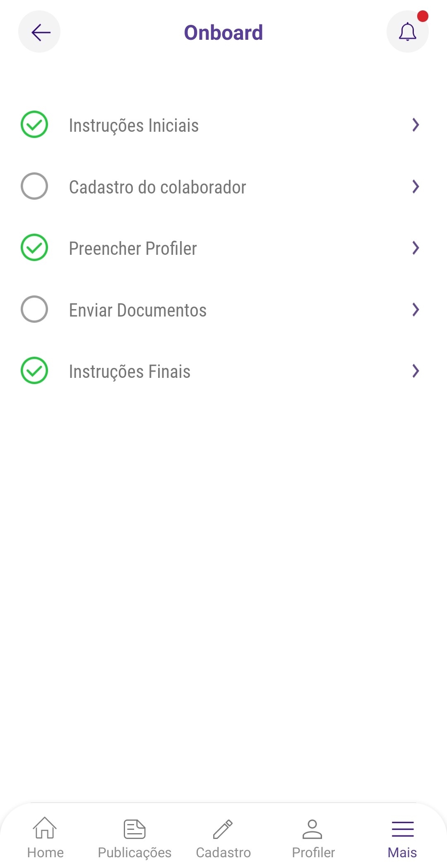
Task: Switch to the Profiler tab label
Action: 313,853
